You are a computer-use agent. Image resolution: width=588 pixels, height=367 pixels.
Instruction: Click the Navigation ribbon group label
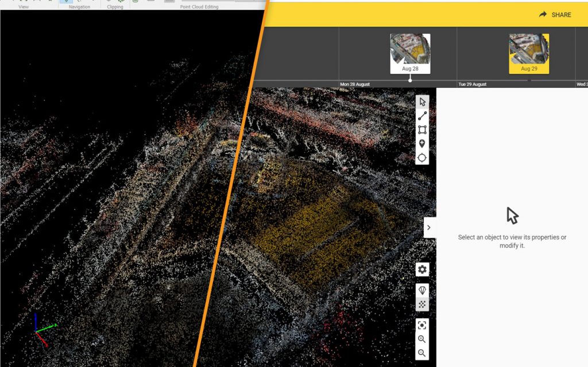coord(79,7)
